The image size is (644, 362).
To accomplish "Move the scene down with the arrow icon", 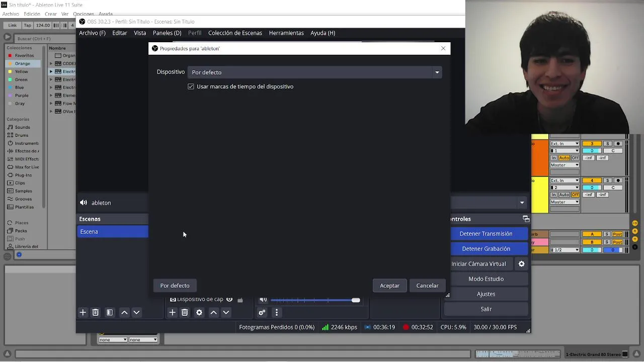I will pos(136,312).
